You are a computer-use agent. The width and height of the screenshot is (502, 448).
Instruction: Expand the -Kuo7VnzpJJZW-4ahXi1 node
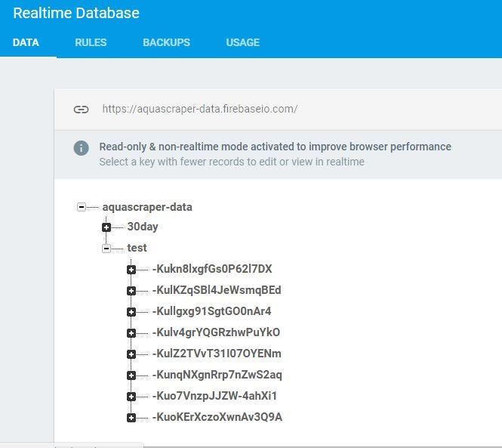131,397
